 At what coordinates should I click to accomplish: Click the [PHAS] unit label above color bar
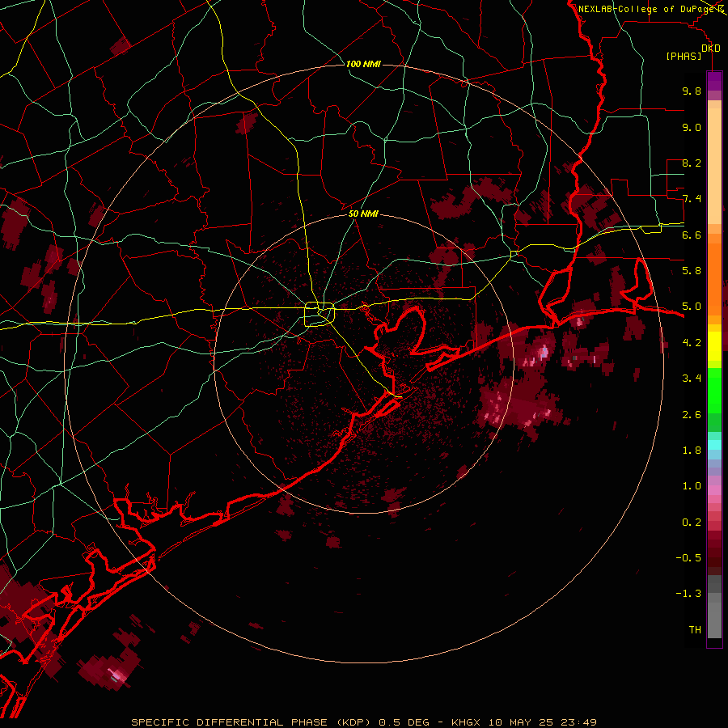click(684, 56)
